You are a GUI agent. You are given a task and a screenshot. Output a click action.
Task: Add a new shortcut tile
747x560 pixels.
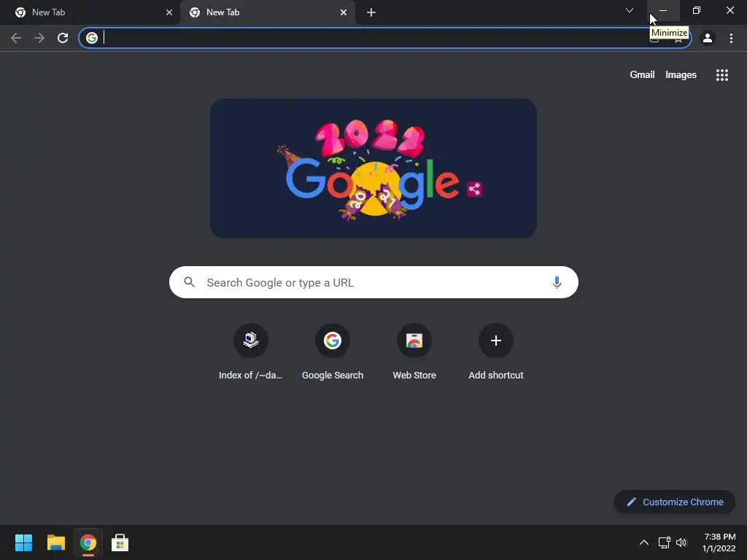click(496, 352)
